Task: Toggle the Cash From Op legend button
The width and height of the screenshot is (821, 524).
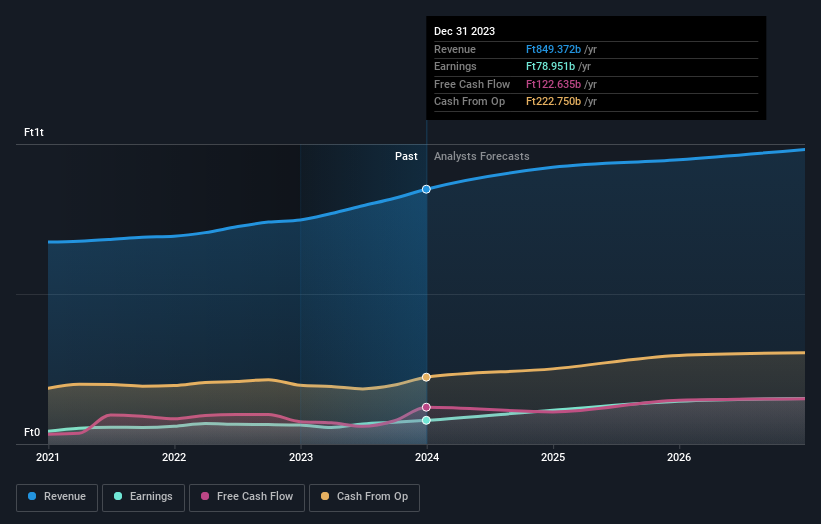Action: pyautogui.click(x=364, y=497)
